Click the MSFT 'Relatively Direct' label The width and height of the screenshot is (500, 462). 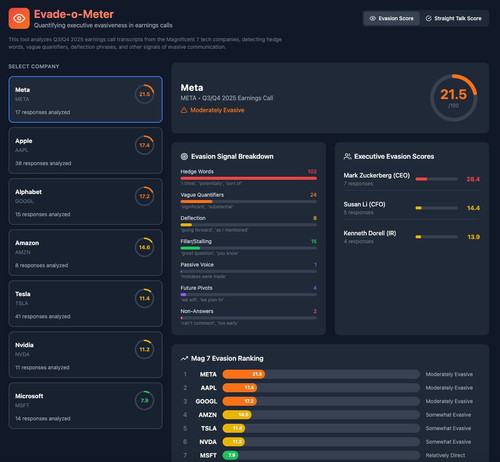(445, 455)
